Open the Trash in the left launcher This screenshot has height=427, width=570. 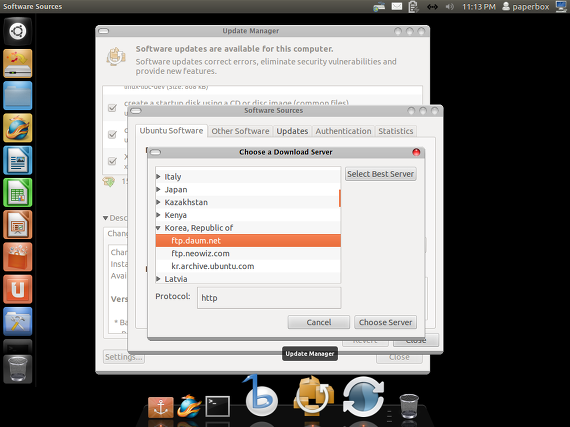17,369
